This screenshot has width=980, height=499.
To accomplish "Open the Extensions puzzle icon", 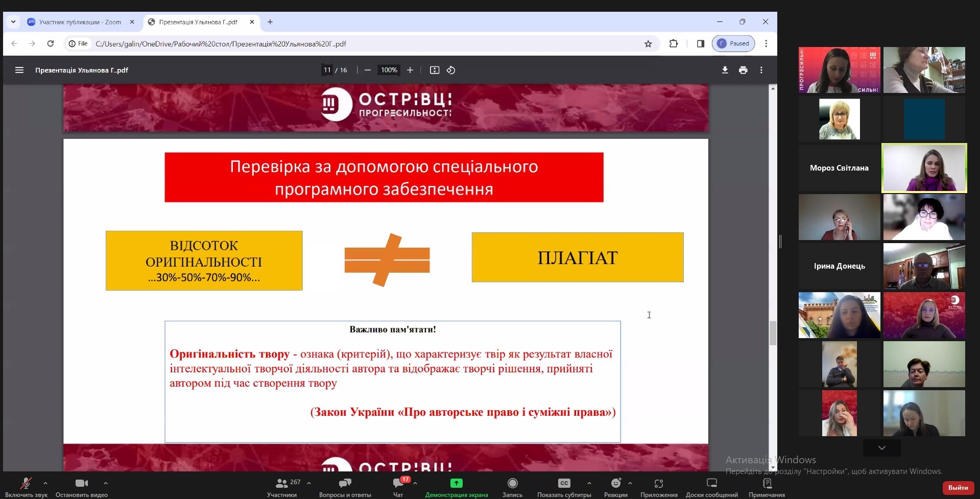I will [674, 43].
